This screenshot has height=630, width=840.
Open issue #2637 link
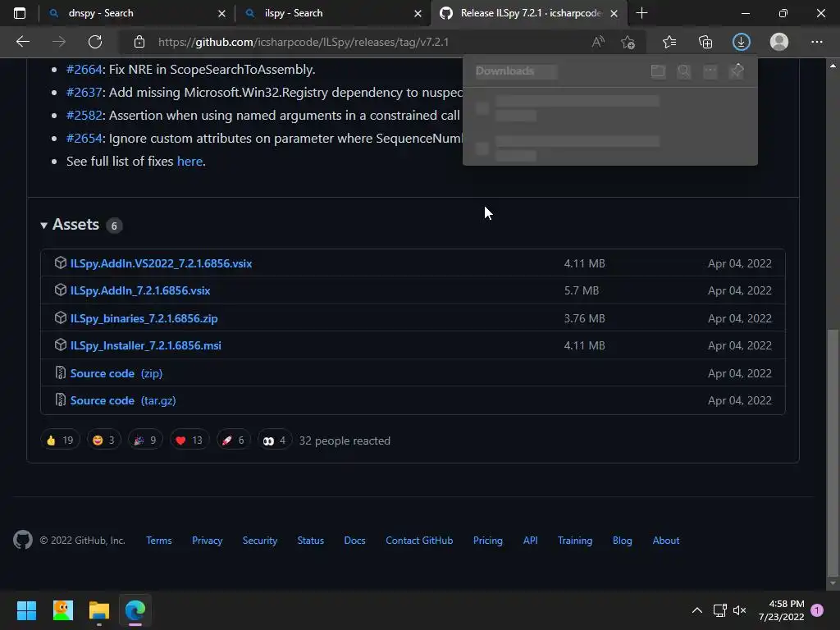[x=84, y=92]
